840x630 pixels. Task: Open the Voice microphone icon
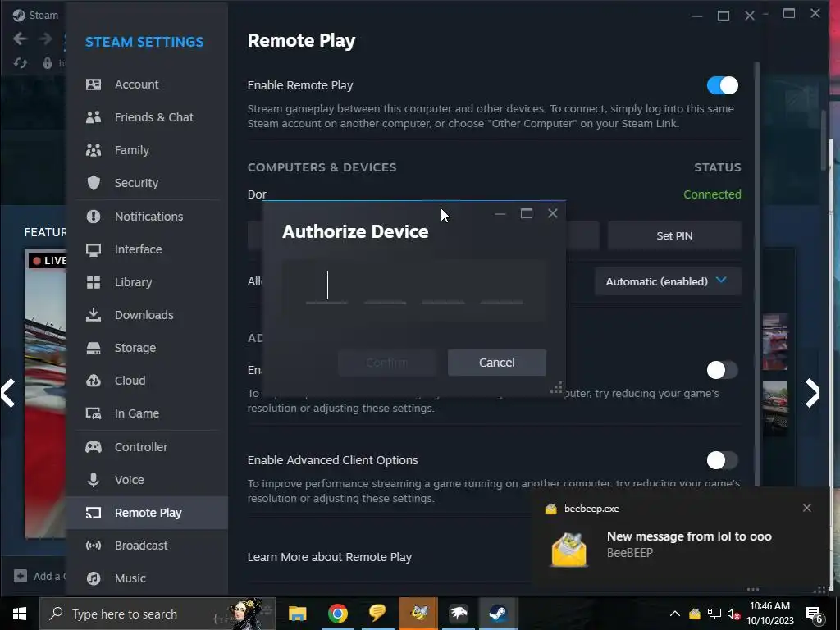tap(94, 480)
